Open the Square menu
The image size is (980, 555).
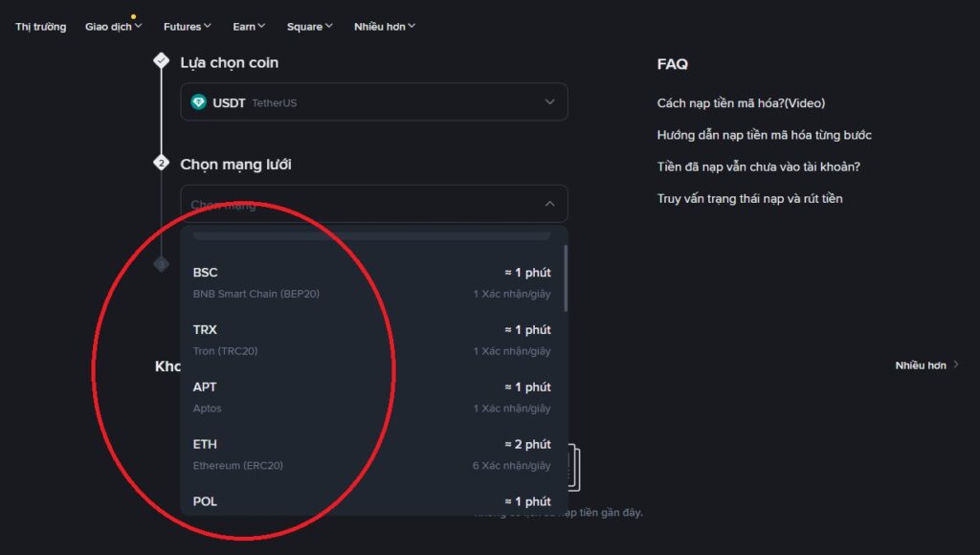310,27
